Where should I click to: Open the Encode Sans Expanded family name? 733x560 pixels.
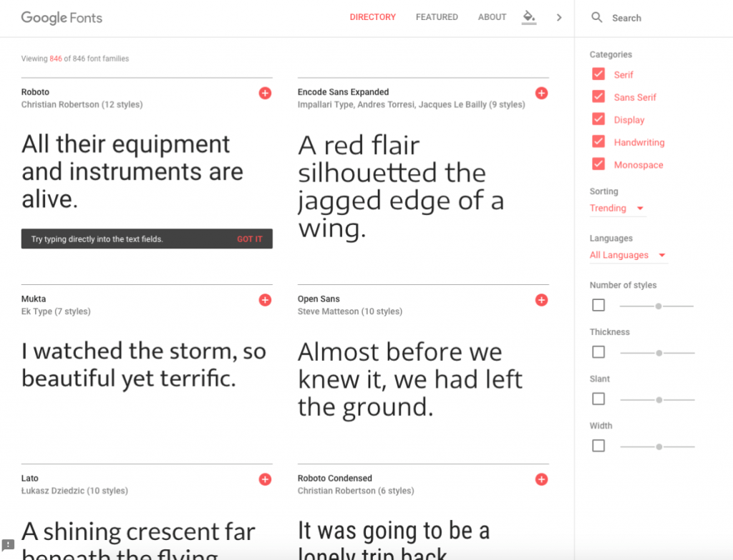343,92
